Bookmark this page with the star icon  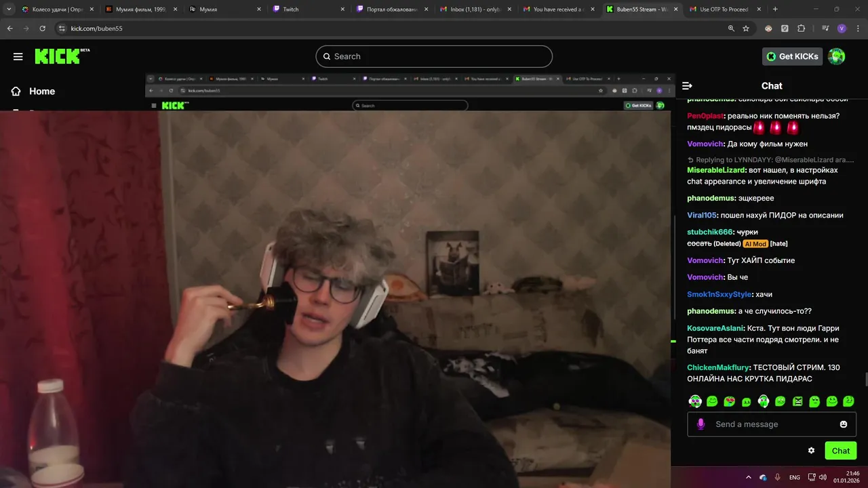pyautogui.click(x=746, y=28)
